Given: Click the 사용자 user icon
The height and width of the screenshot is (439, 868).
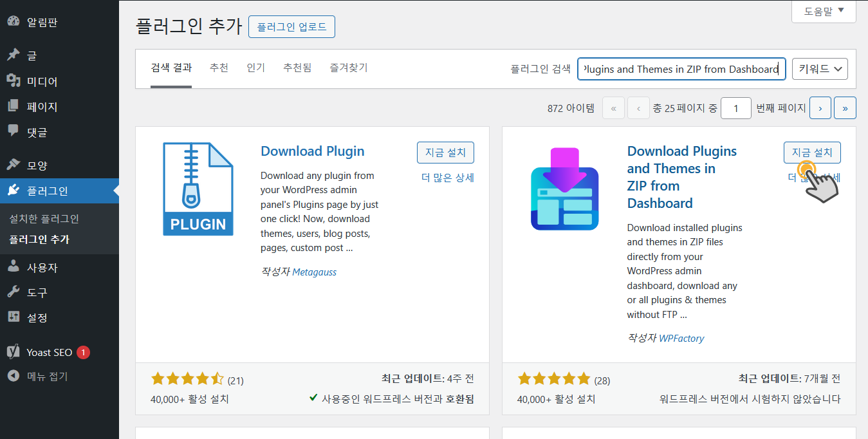Looking at the screenshot, I should click(x=14, y=267).
